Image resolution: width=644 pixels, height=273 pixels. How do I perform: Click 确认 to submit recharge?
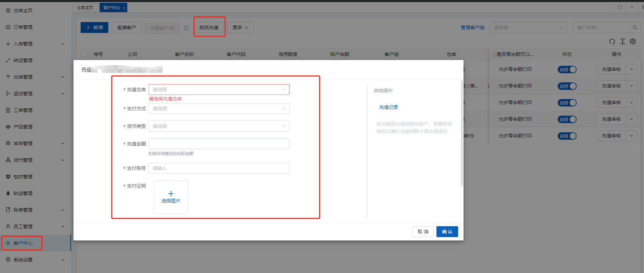(447, 232)
